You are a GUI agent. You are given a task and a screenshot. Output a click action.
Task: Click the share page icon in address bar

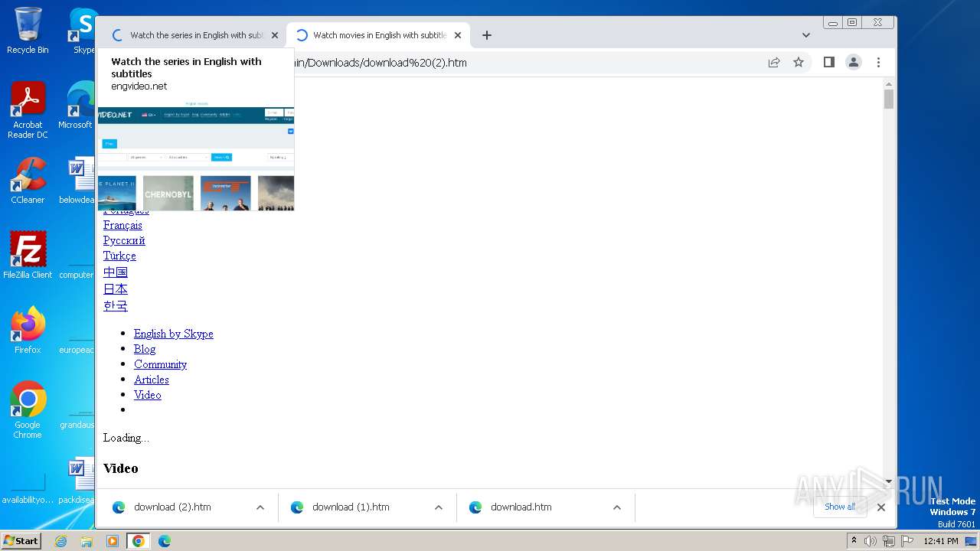point(774,63)
